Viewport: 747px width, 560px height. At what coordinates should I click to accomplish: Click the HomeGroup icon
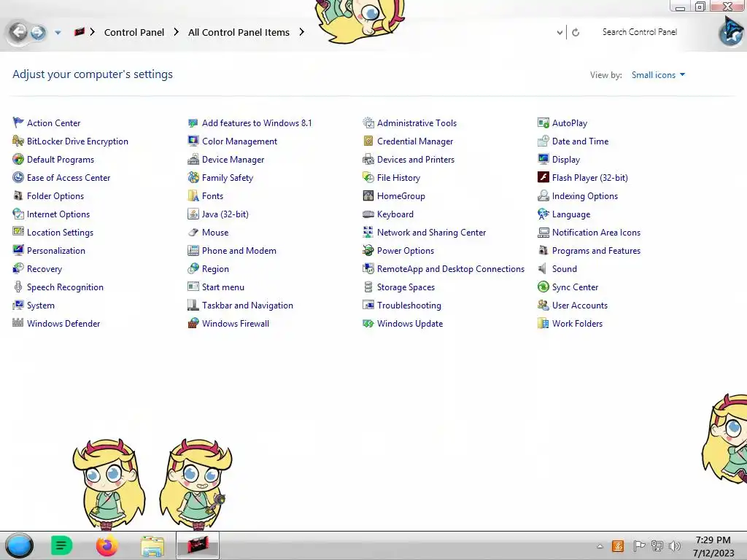tap(368, 195)
